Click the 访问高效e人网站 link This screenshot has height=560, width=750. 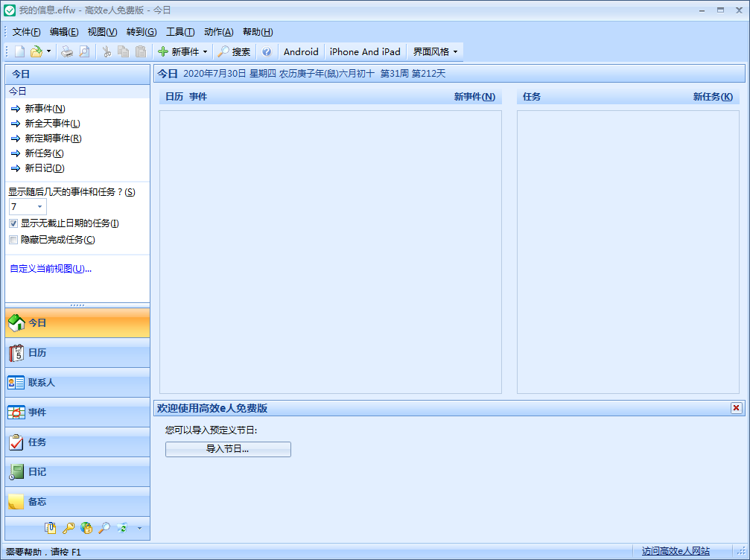pyautogui.click(x=676, y=551)
